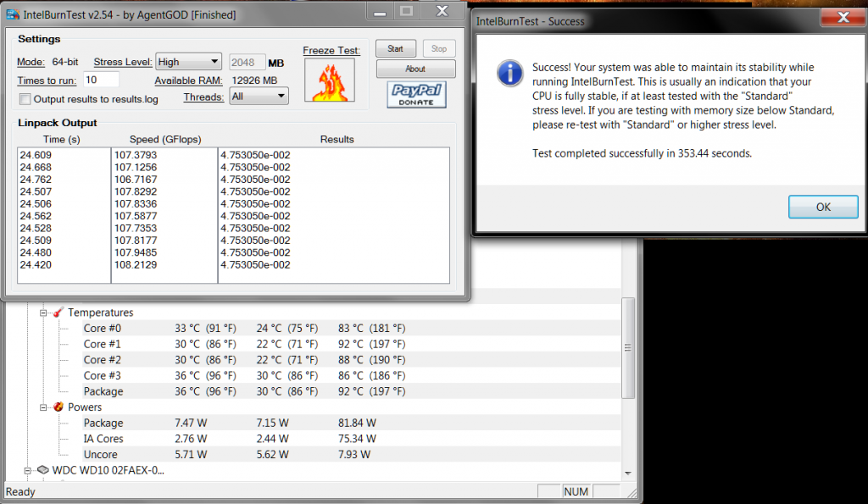Click the 108.2129 speed value
Viewport: 868px width, 504px height.
tap(135, 264)
